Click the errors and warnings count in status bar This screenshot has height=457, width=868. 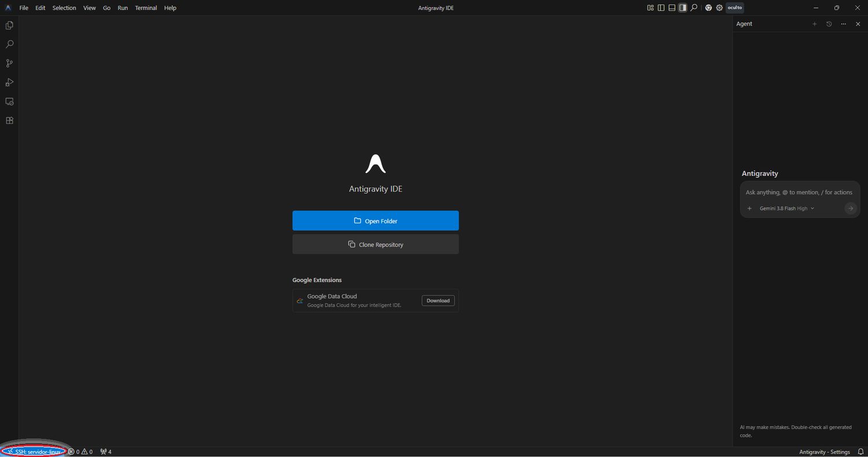point(80,452)
